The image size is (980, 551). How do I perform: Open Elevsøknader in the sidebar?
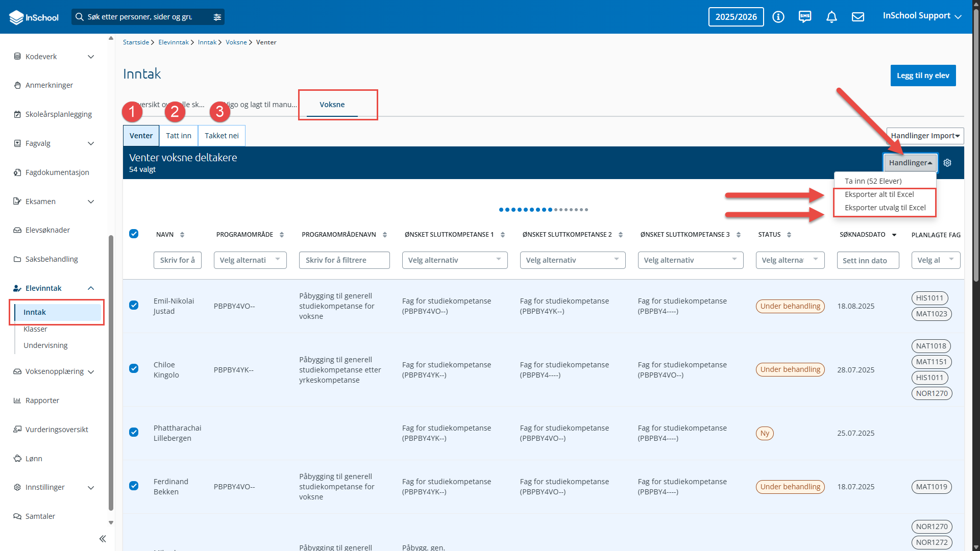pyautogui.click(x=47, y=230)
